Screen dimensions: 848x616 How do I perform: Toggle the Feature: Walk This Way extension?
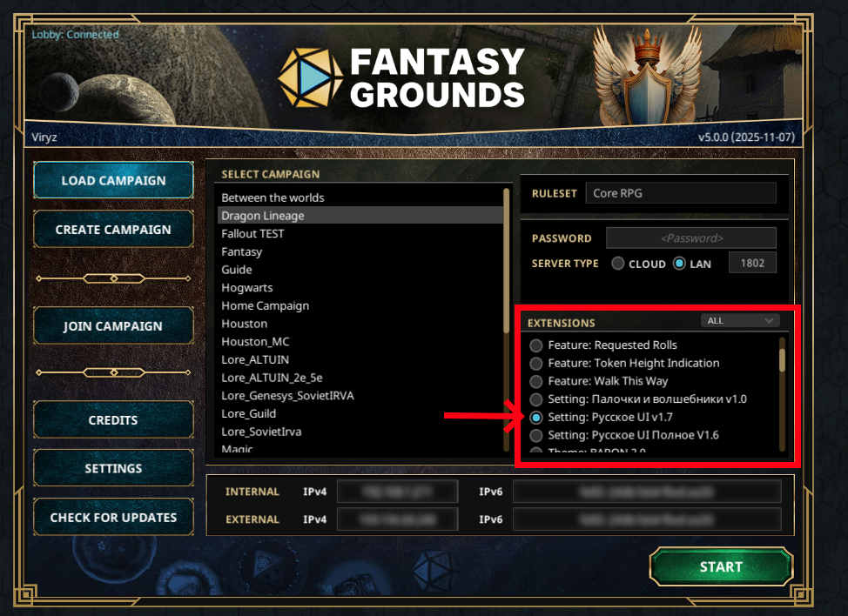tap(536, 381)
